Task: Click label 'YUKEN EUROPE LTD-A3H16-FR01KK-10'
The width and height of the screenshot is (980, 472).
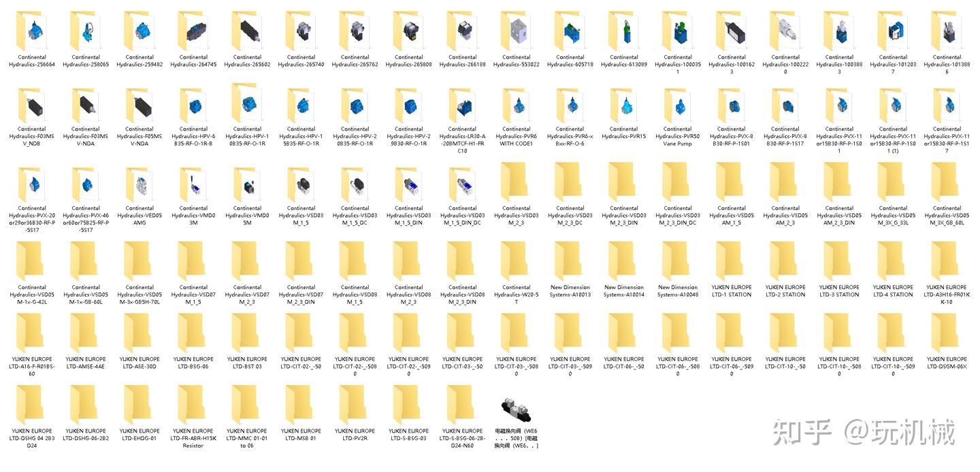Action: [947, 294]
